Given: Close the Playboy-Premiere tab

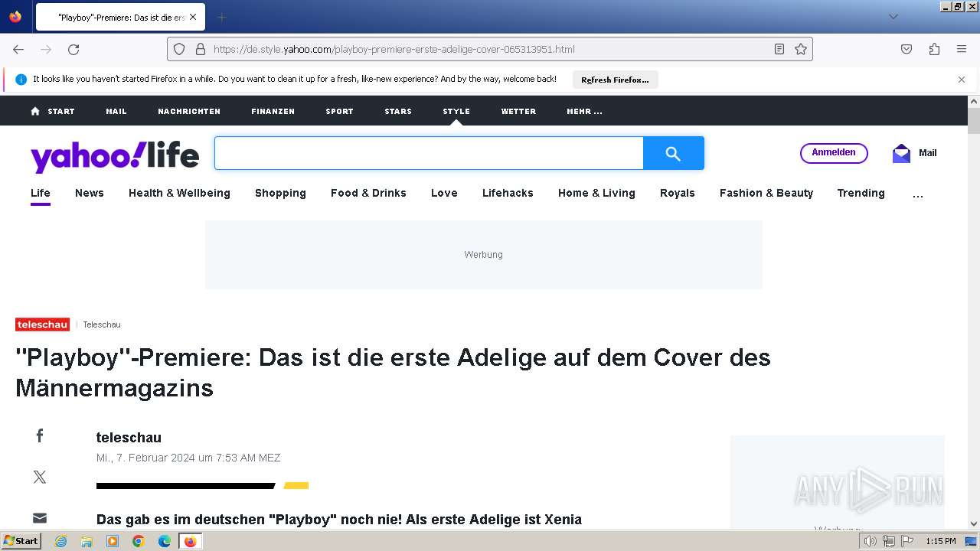Looking at the screenshot, I should click(192, 17).
